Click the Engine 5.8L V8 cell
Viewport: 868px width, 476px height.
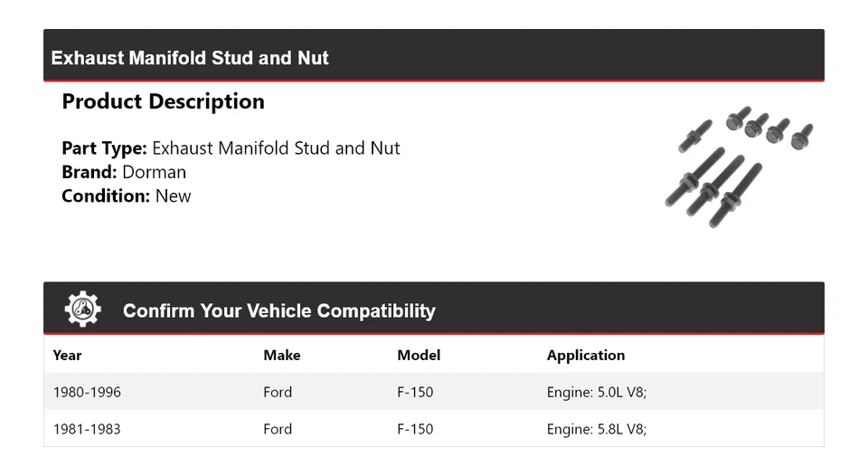(x=596, y=429)
